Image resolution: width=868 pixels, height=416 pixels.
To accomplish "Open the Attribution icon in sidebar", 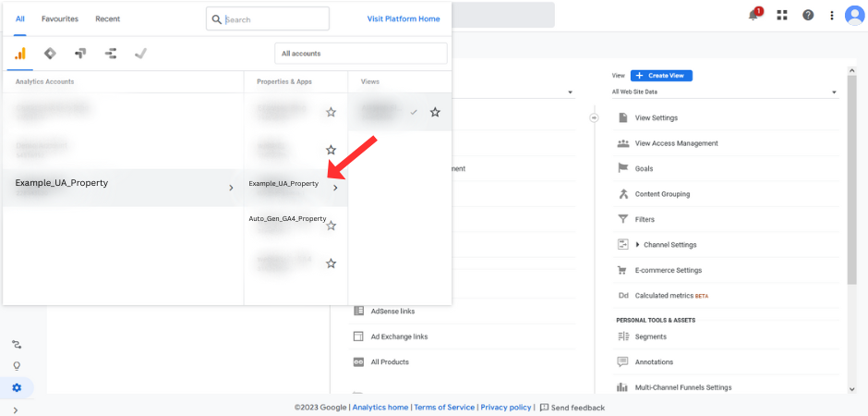I will click(17, 345).
